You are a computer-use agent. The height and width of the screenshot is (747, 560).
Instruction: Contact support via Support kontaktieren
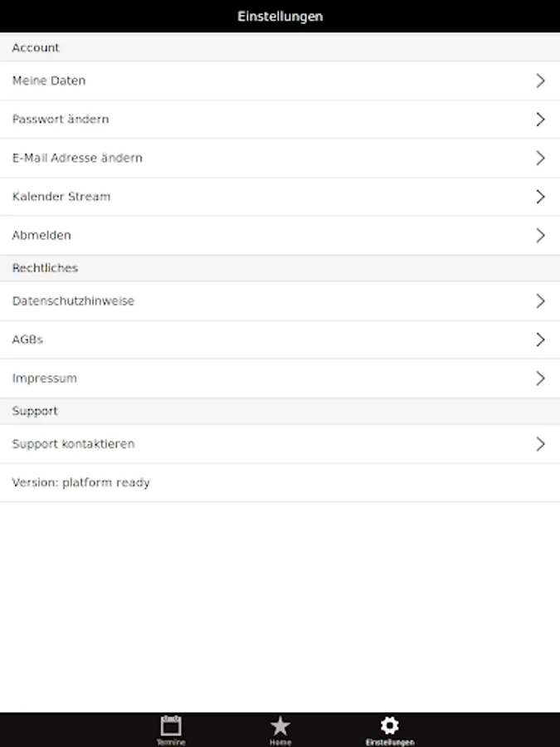click(73, 444)
